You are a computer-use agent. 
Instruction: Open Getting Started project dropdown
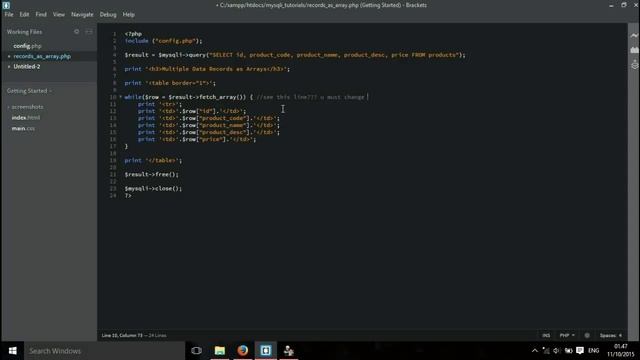tap(29, 91)
